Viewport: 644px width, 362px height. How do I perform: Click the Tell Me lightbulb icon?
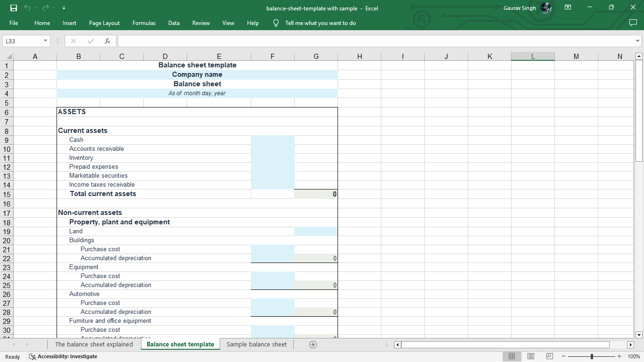pyautogui.click(x=276, y=23)
